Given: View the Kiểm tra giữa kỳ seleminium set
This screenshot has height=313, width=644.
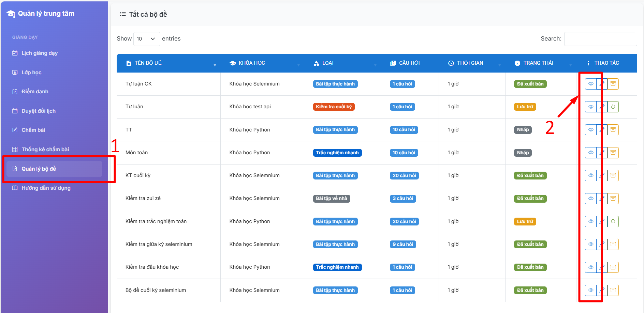Looking at the screenshot, I should tap(590, 244).
